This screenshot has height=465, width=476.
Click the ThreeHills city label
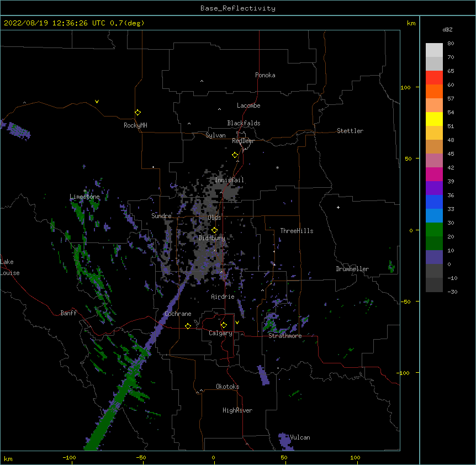[297, 231]
